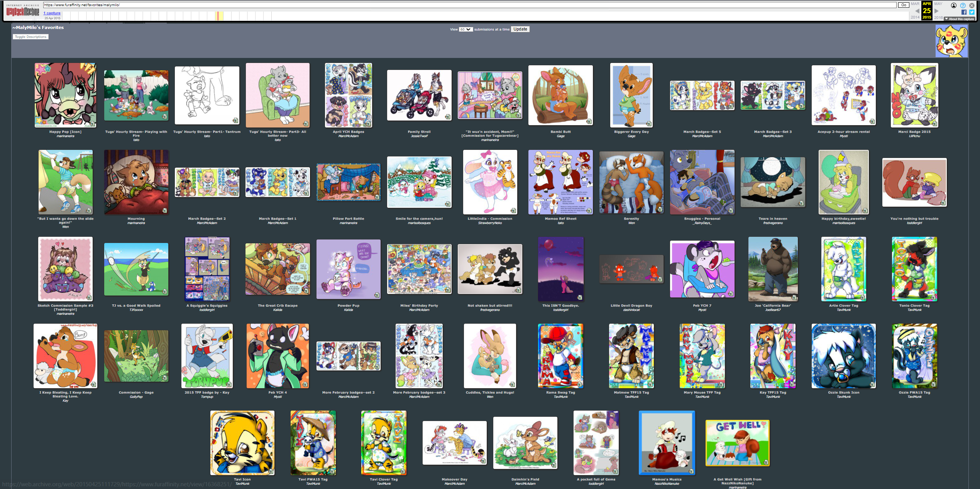980x489 pixels.
Task: Open the A pocket full of Gems thumbnail
Action: (596, 443)
